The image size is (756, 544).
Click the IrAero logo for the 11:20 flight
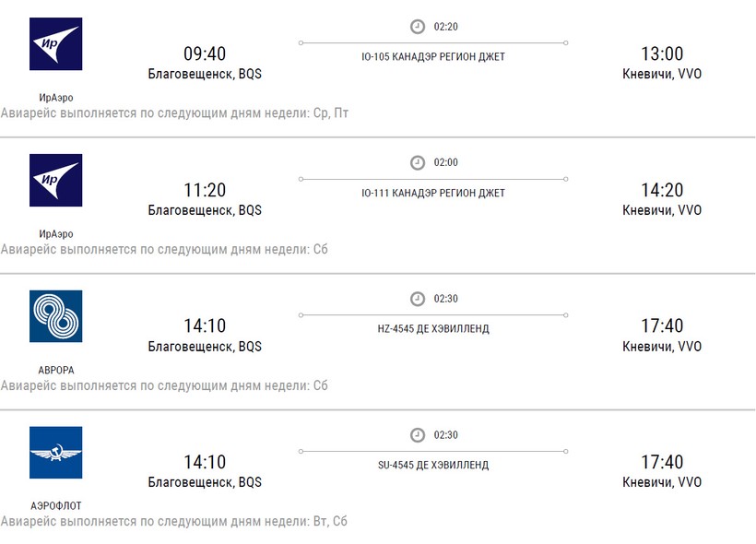pyautogui.click(x=55, y=181)
